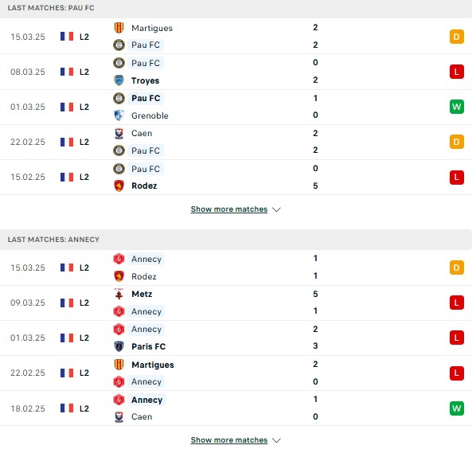This screenshot has width=476, height=453.
Task: Click the green W badge for Pau FC vs Grenoble
Action: (x=457, y=107)
